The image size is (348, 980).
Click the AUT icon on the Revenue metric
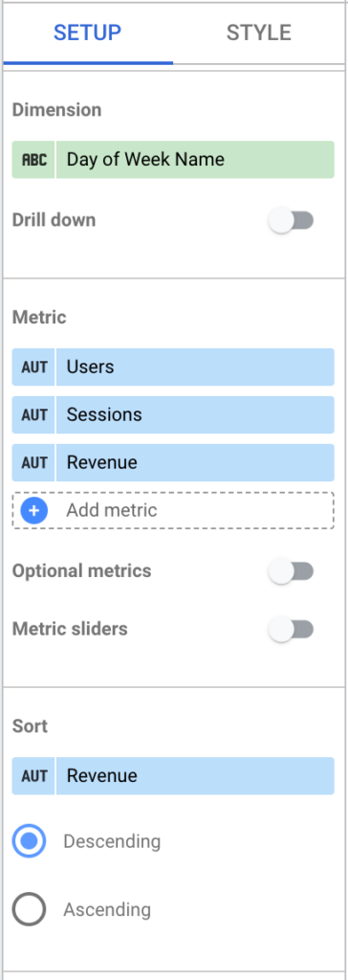[x=33, y=462]
